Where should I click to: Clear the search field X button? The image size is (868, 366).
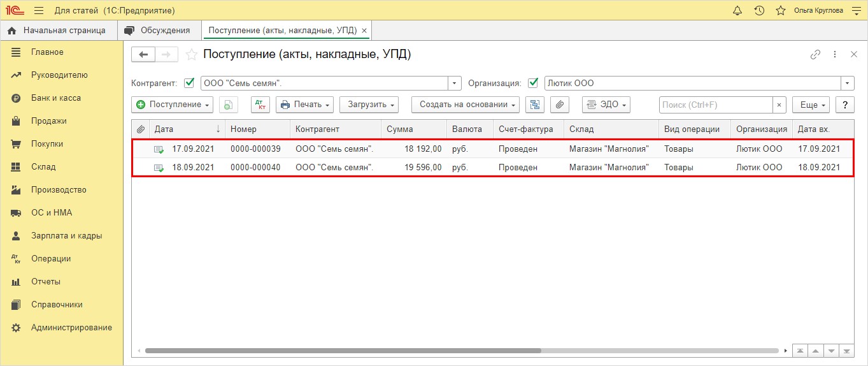pos(779,105)
